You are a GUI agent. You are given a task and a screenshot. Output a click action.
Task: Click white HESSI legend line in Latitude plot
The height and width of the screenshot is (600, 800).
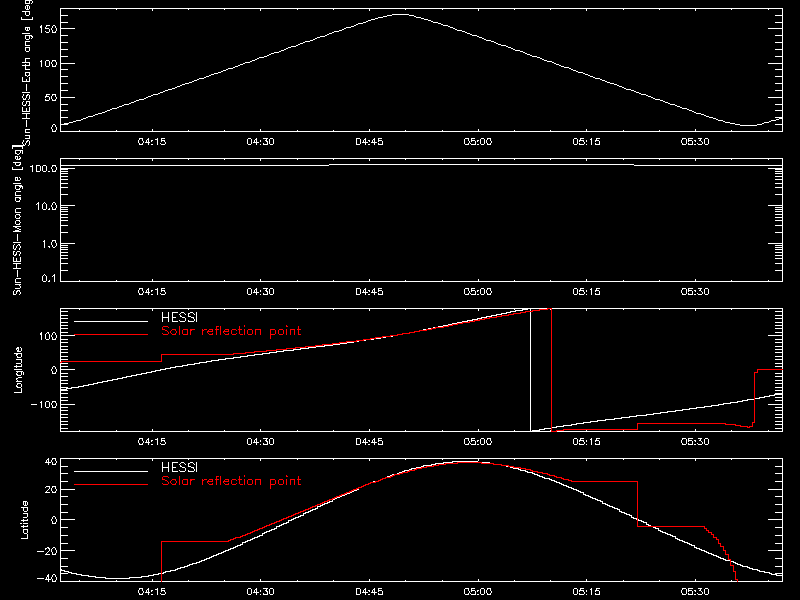[x=111, y=471]
